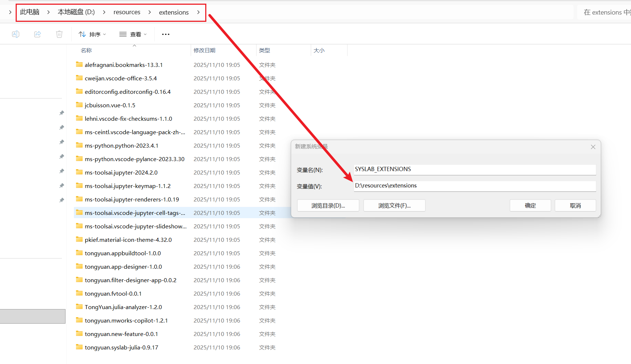
Task: Sort by the 修改日期 column header
Action: 205,51
